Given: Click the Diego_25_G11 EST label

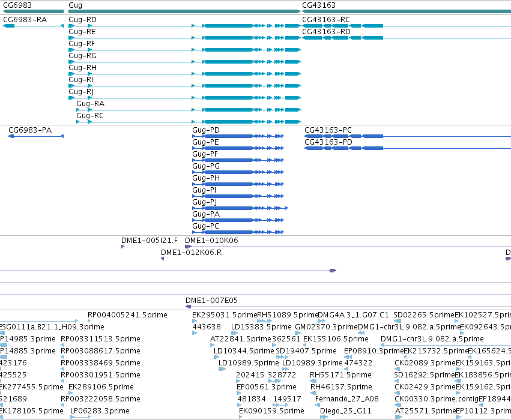Looking at the screenshot, I should (346, 411).
